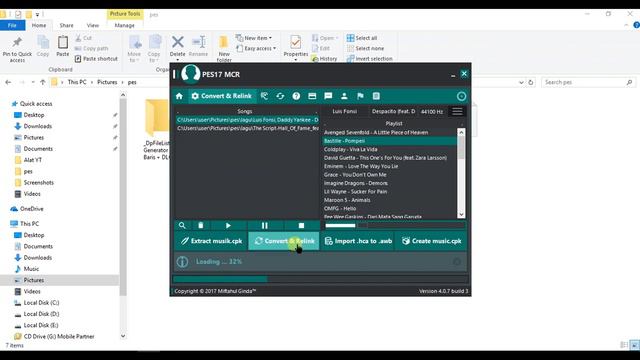
Task: Select Maroon 5 - Animals in playlist
Action: pos(347,200)
